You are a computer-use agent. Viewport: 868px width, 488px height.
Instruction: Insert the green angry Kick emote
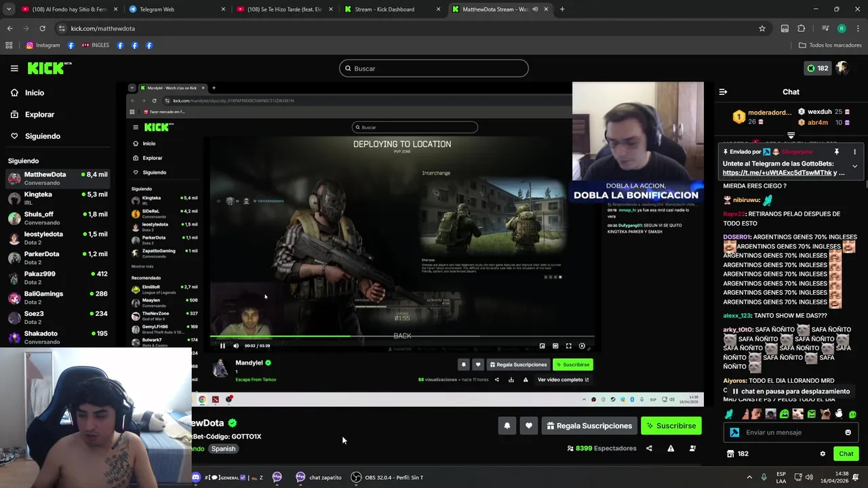812,414
